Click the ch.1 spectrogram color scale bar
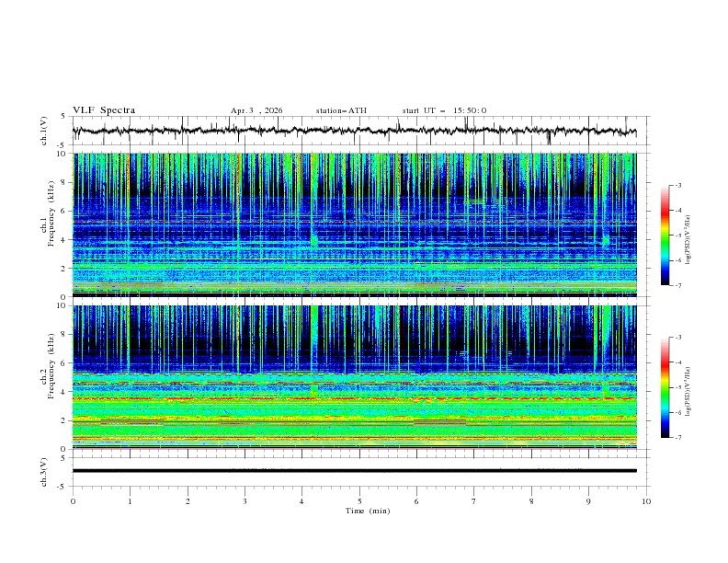 point(665,235)
